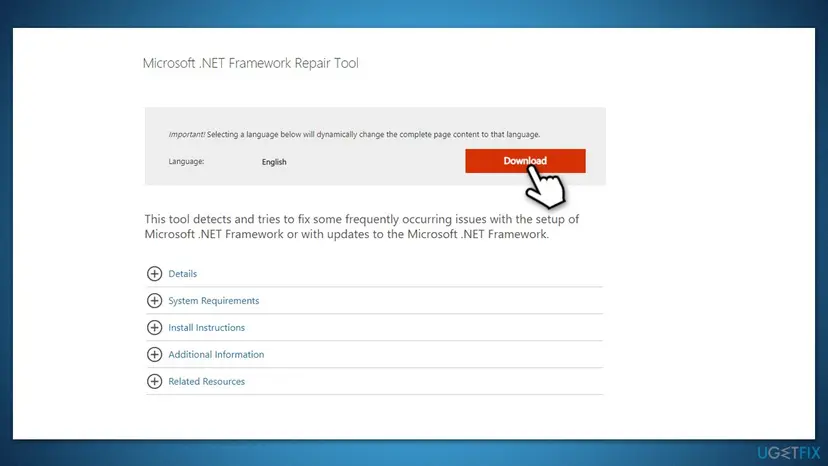Expand Related Resources plus icon
828x466 pixels.
coord(154,381)
